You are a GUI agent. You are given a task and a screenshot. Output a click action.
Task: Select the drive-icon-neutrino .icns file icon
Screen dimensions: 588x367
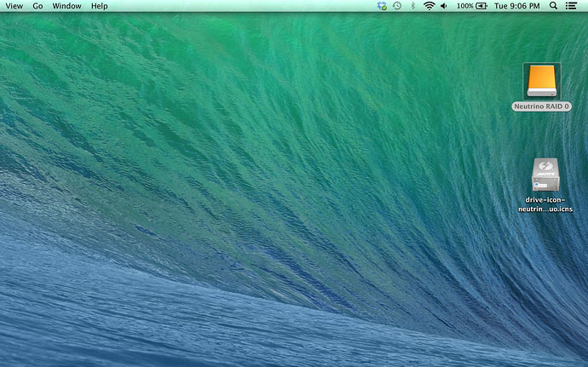(545, 175)
